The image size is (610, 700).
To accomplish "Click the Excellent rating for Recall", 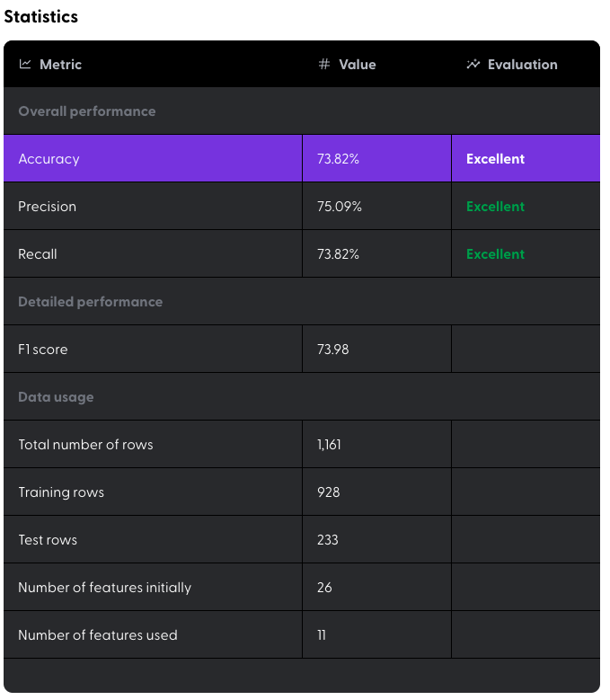I will (495, 254).
